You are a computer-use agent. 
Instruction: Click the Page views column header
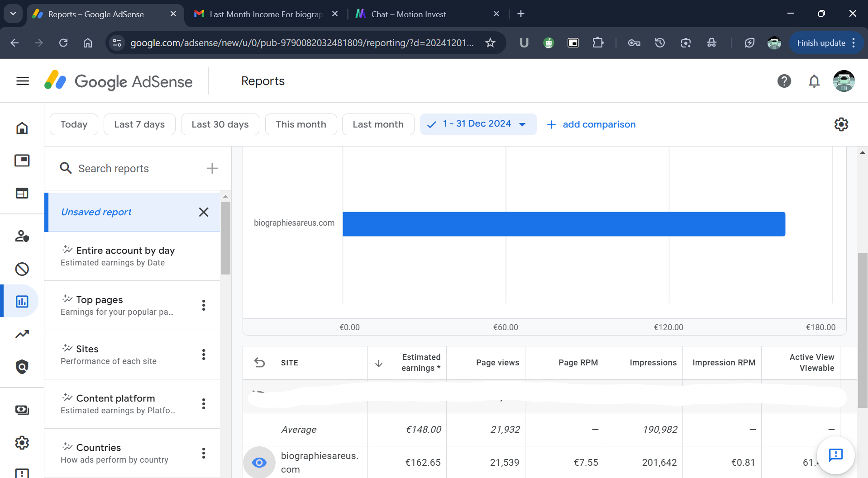[x=497, y=363]
